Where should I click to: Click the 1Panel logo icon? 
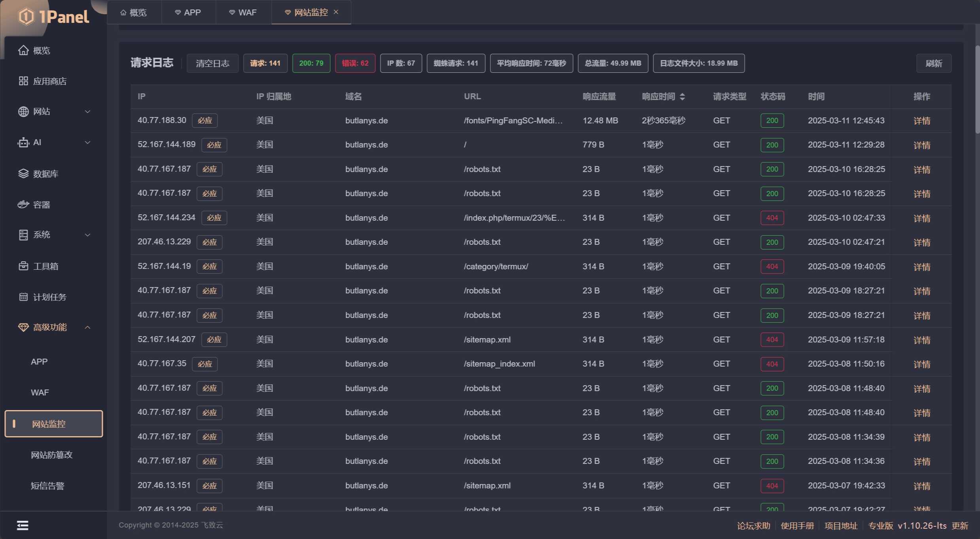coord(26,17)
